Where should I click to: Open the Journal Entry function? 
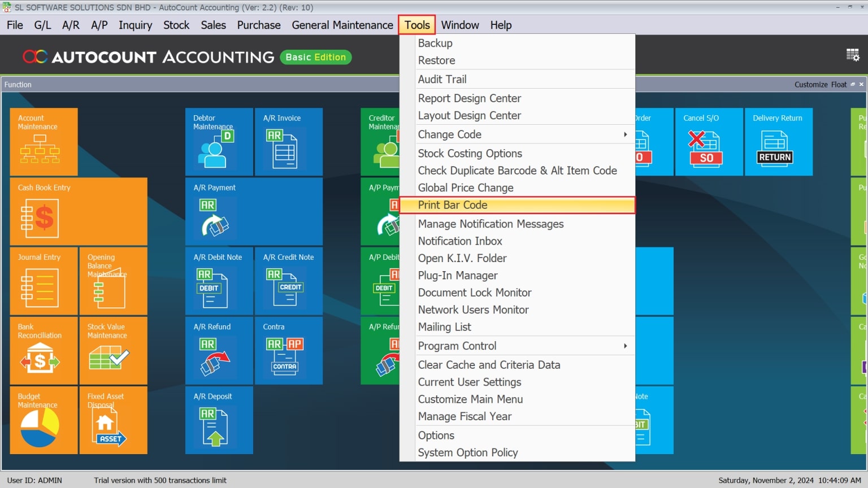point(44,281)
